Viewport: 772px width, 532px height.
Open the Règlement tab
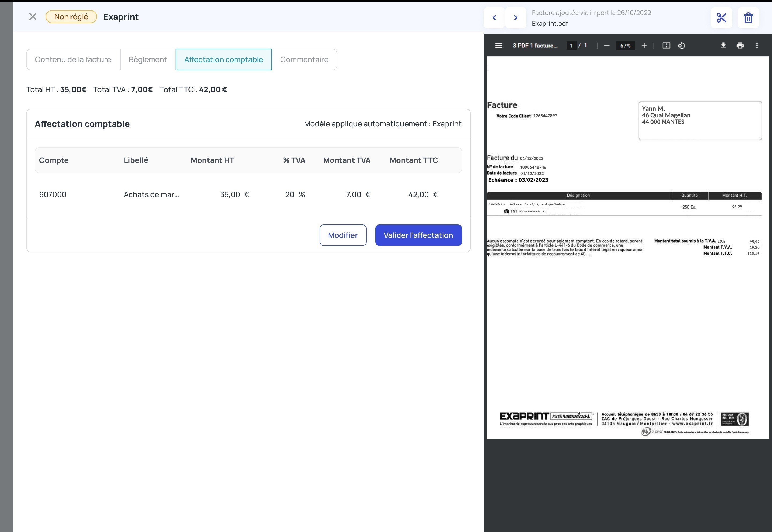148,60
